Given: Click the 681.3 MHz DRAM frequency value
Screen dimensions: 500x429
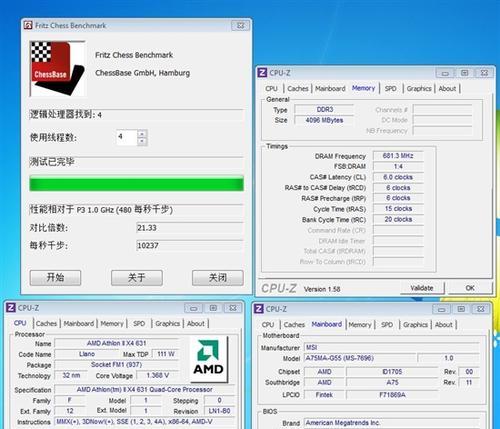Looking at the screenshot, I should click(398, 156).
